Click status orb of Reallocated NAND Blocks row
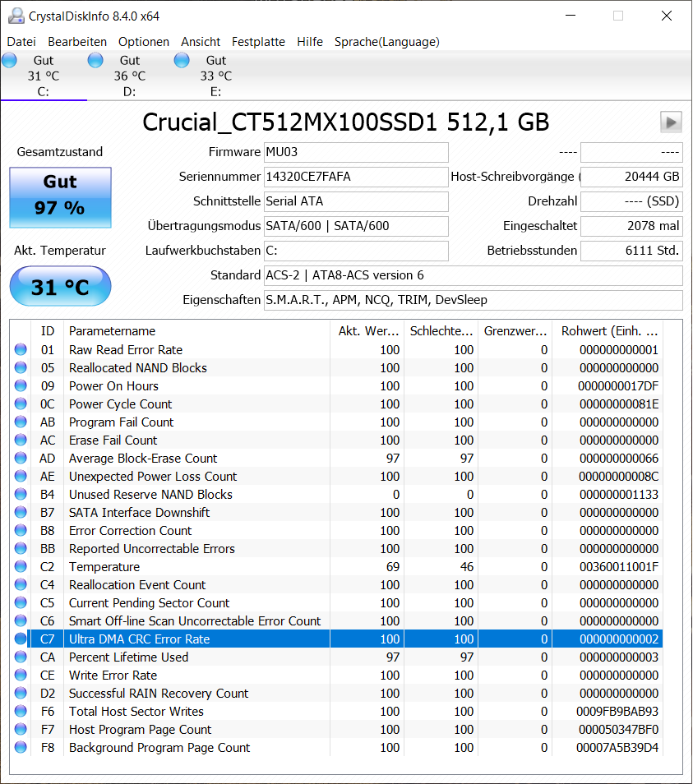 coord(21,367)
